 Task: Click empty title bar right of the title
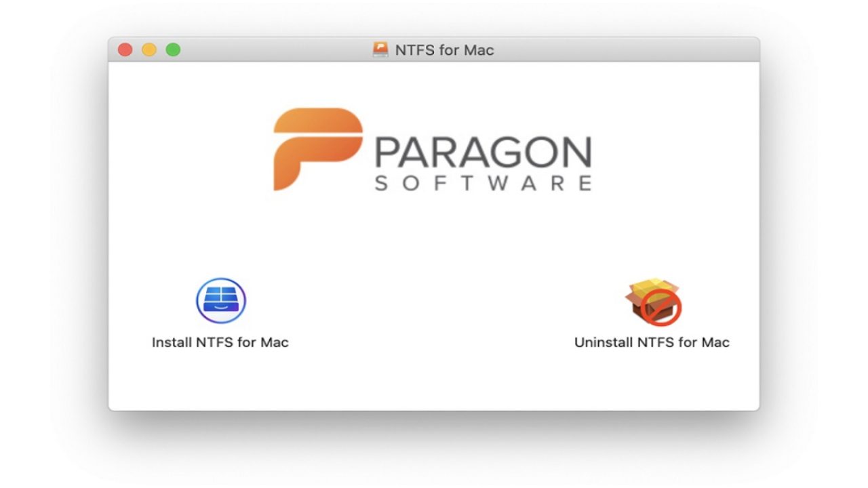pos(624,49)
